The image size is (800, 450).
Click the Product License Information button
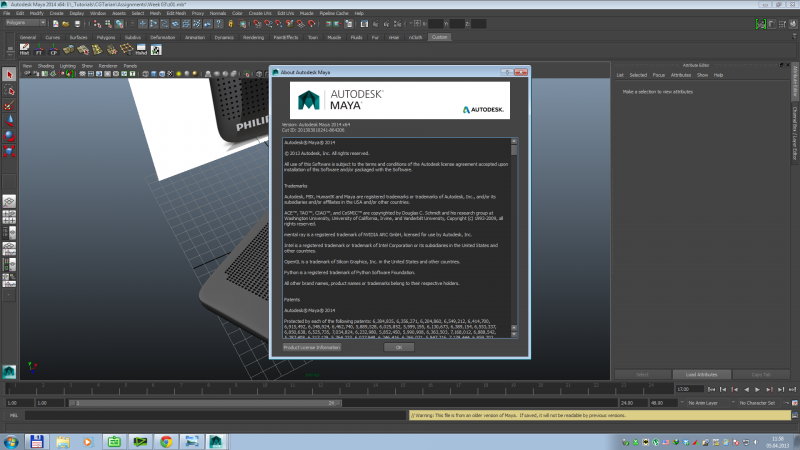coord(312,347)
